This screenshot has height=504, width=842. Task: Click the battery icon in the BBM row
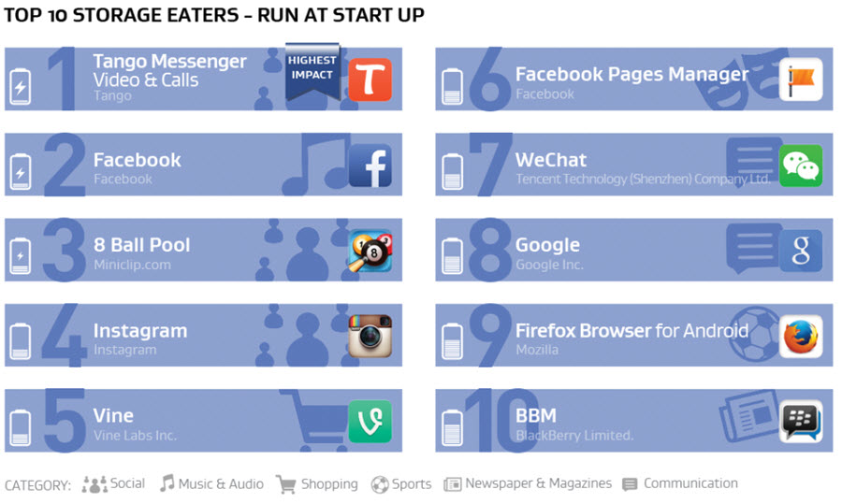click(x=452, y=427)
